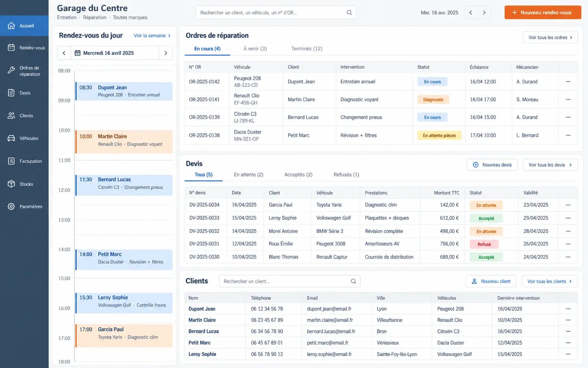Select the En attente (2) quotes tab

[248, 175]
